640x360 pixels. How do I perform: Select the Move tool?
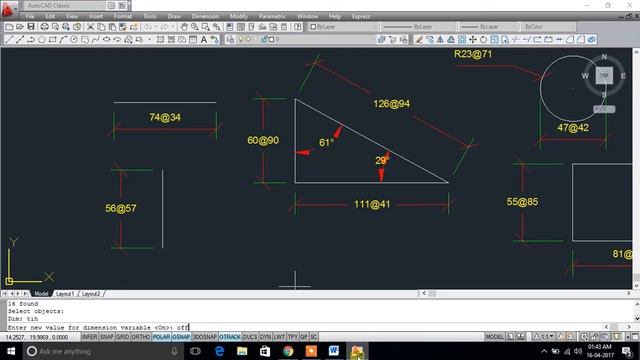point(473,40)
